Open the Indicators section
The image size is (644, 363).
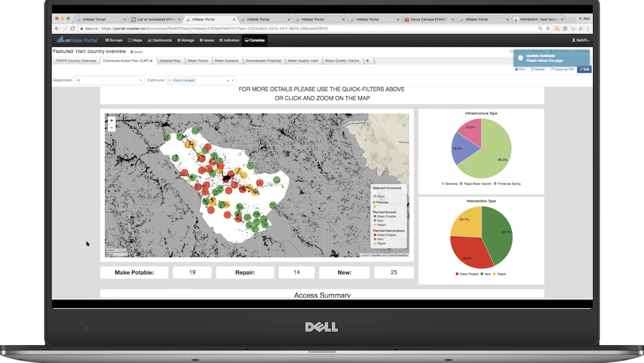pyautogui.click(x=229, y=40)
